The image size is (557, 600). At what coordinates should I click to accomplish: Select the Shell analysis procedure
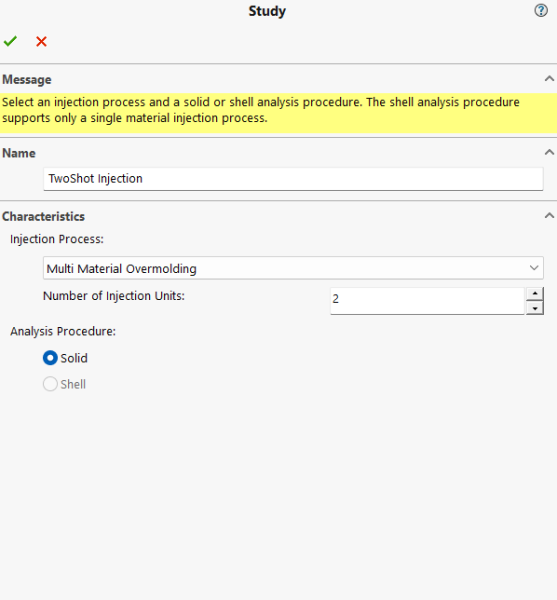(x=50, y=384)
